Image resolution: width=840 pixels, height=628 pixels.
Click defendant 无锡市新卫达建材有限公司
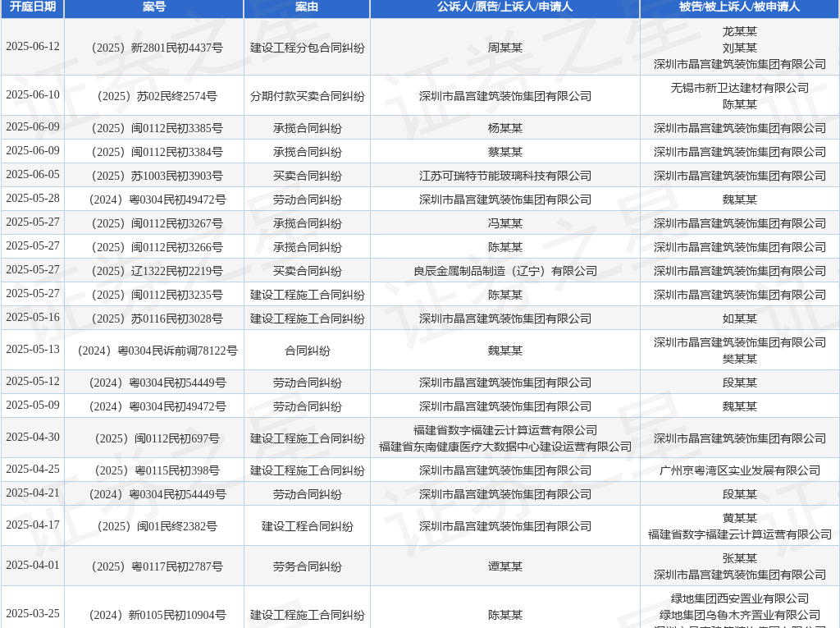[739, 88]
